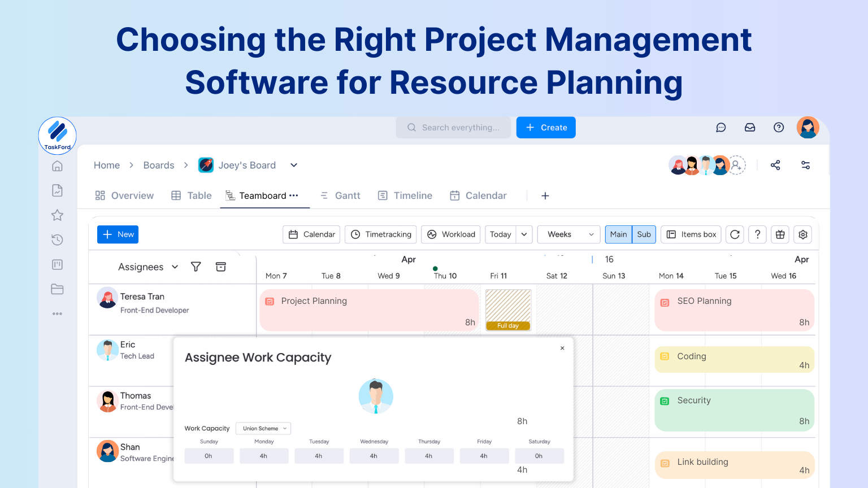Image resolution: width=868 pixels, height=488 pixels.
Task: Open the Union Scheme dropdown
Action: (x=263, y=429)
